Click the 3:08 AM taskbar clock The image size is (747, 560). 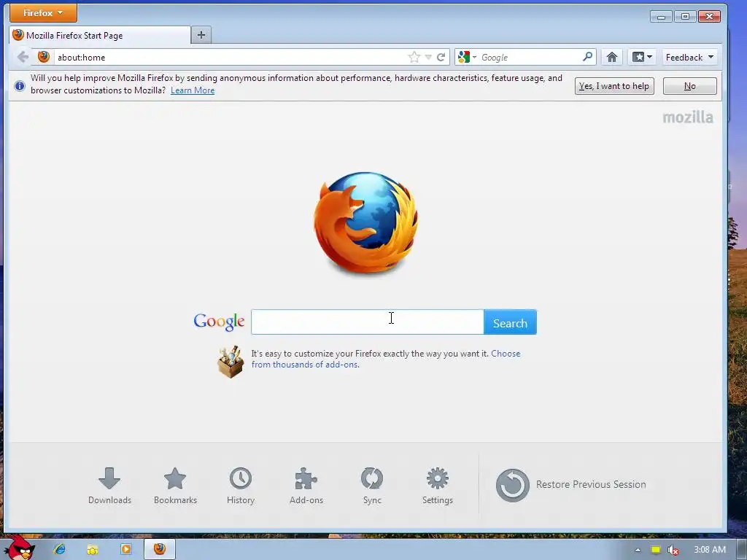click(x=710, y=550)
